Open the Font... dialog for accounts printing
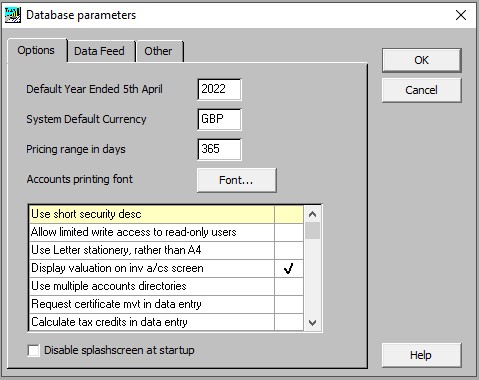This screenshot has height=380, width=479. pyautogui.click(x=236, y=180)
